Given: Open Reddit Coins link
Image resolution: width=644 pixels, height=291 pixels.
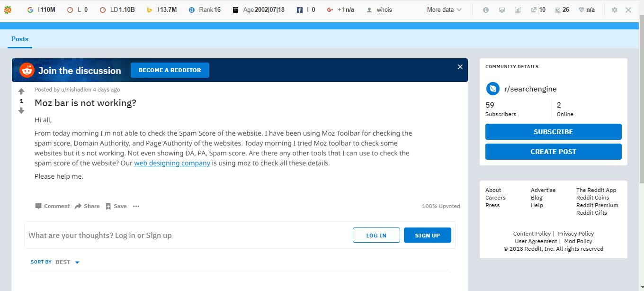Looking at the screenshot, I should [592, 198].
